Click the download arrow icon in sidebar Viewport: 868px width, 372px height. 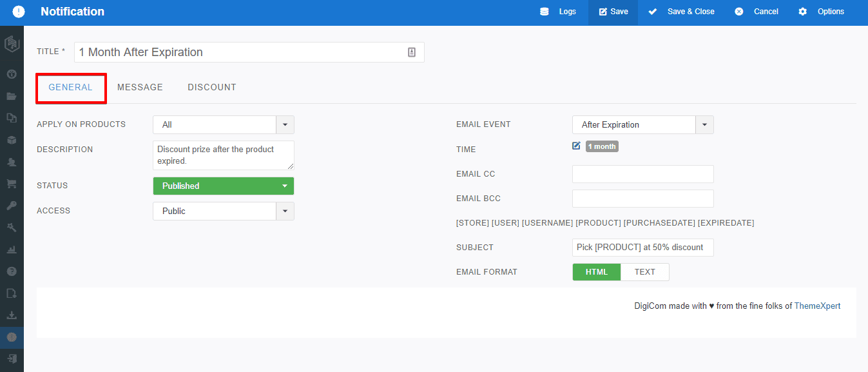pyautogui.click(x=12, y=315)
